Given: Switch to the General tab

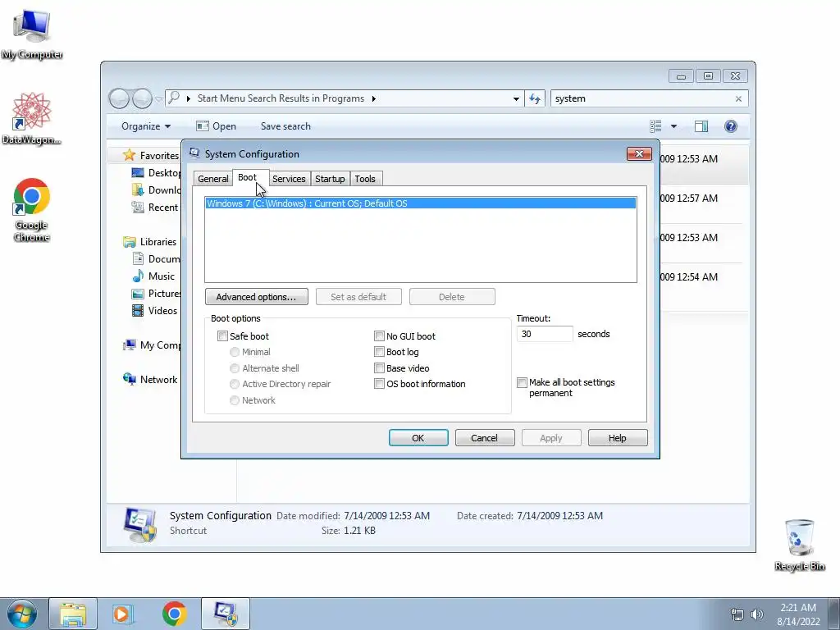Looking at the screenshot, I should (x=212, y=179).
